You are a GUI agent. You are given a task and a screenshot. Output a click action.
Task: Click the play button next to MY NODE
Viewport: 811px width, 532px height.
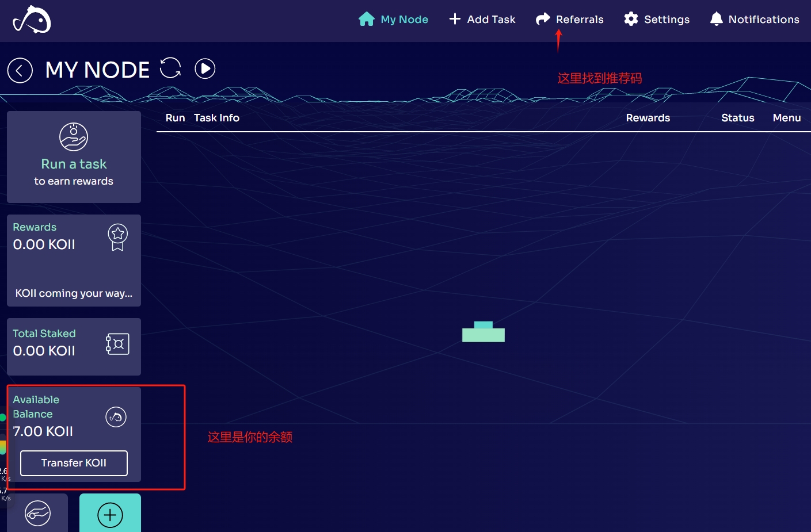tap(205, 68)
